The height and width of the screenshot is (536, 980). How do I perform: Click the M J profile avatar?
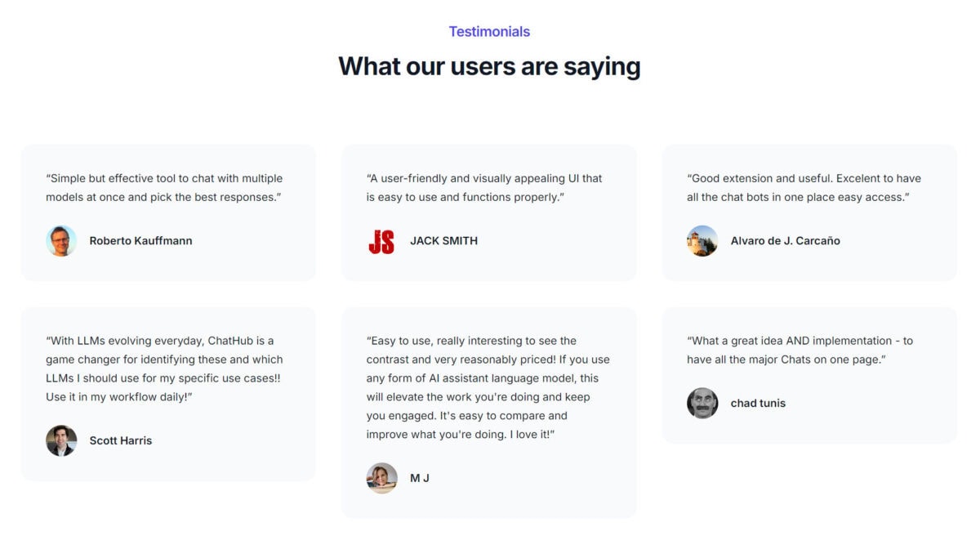coord(381,478)
